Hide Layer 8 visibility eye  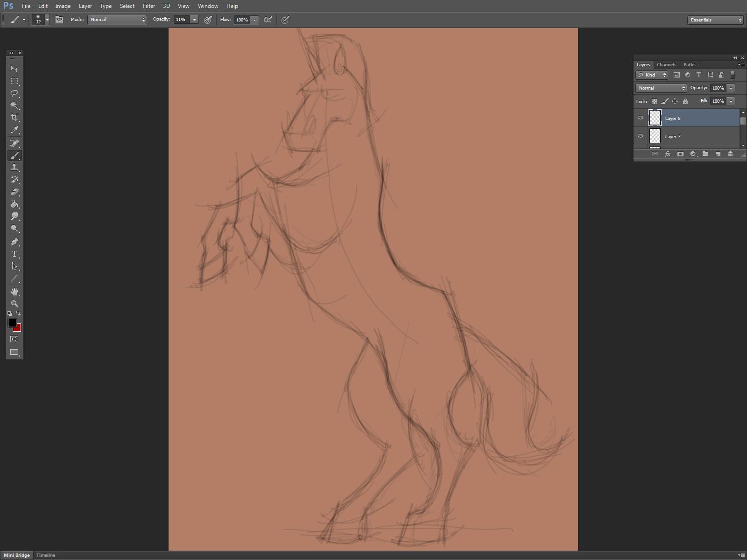tap(641, 118)
